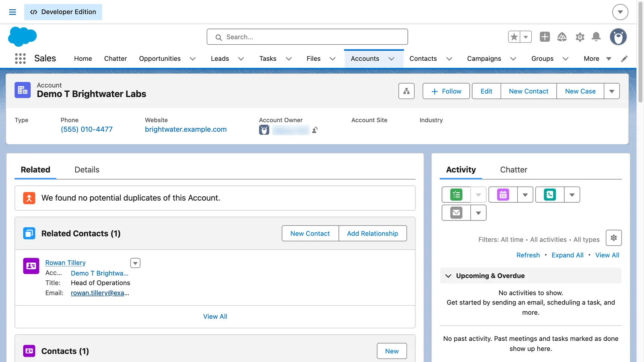Click New Contact in the account header
This screenshot has width=644, height=362.
tap(528, 91)
